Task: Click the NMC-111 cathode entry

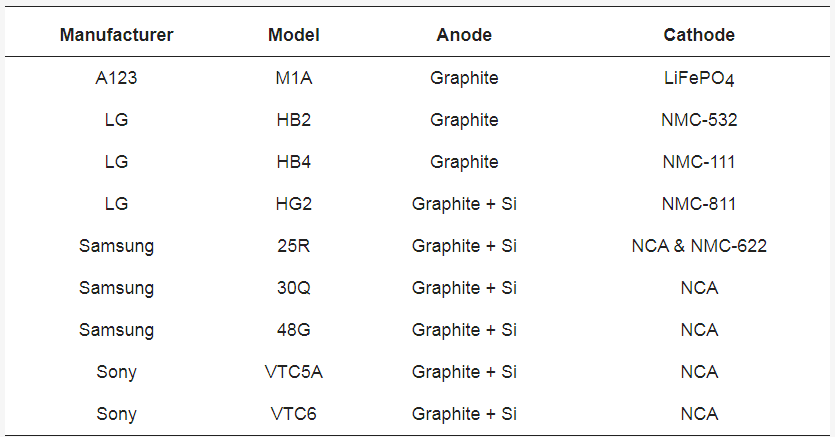Action: 699,162
